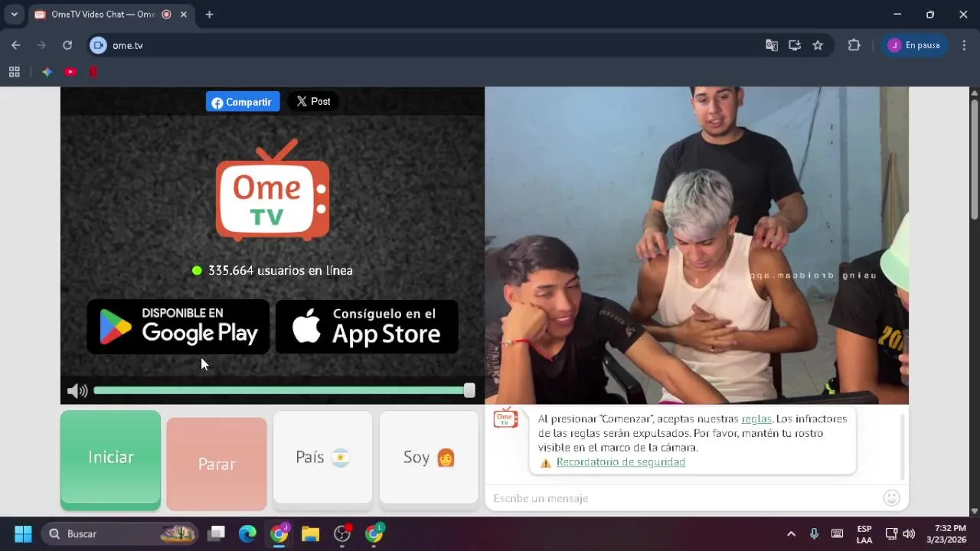The height and width of the screenshot is (551, 980).
Task: Open Task View in taskbar
Action: pyautogui.click(x=217, y=533)
